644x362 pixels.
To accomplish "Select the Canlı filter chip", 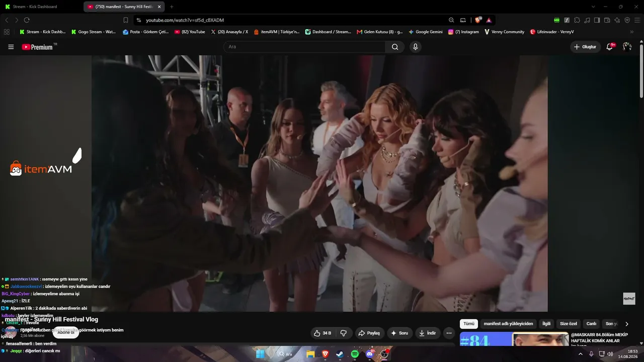I will [x=591, y=324].
